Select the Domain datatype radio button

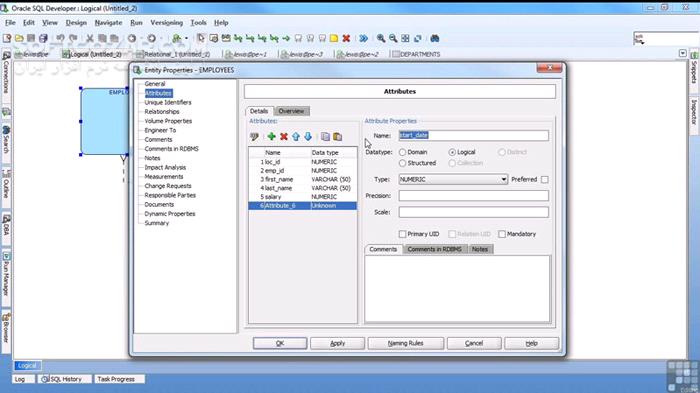(x=402, y=152)
